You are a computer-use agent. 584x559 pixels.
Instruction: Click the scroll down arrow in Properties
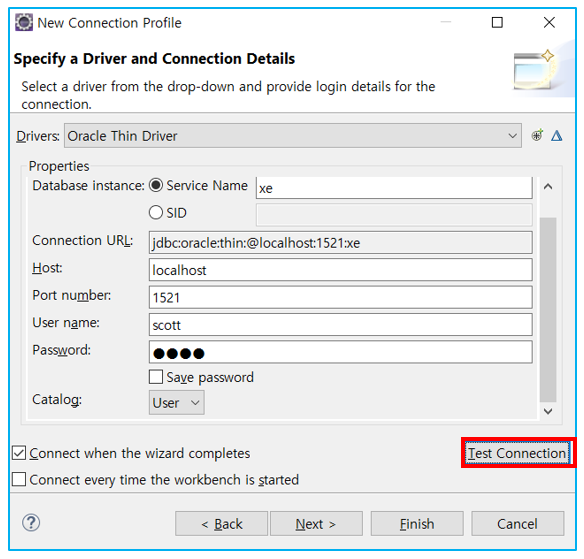point(548,411)
